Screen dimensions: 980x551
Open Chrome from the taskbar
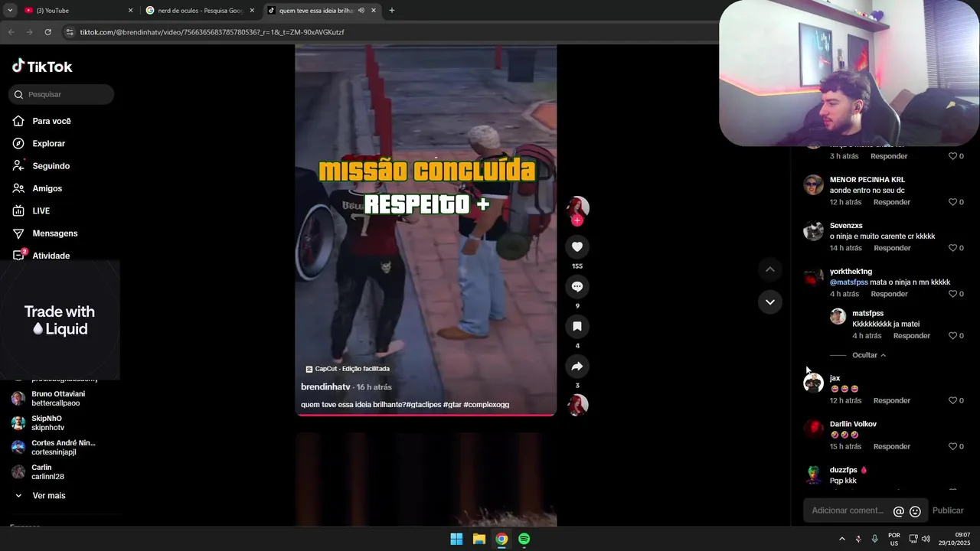tap(501, 539)
